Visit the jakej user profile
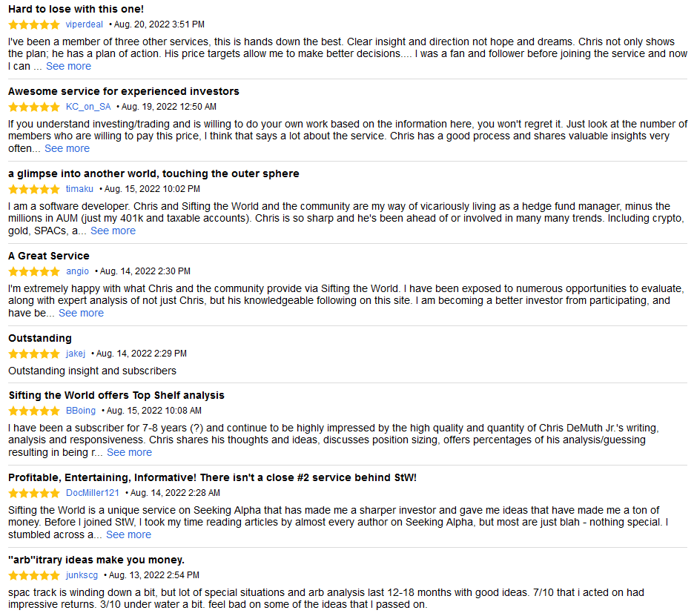 point(76,354)
